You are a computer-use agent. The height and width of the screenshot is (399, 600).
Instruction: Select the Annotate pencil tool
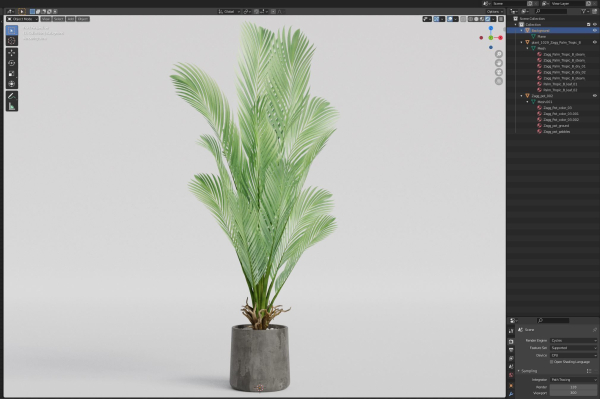coord(12,96)
